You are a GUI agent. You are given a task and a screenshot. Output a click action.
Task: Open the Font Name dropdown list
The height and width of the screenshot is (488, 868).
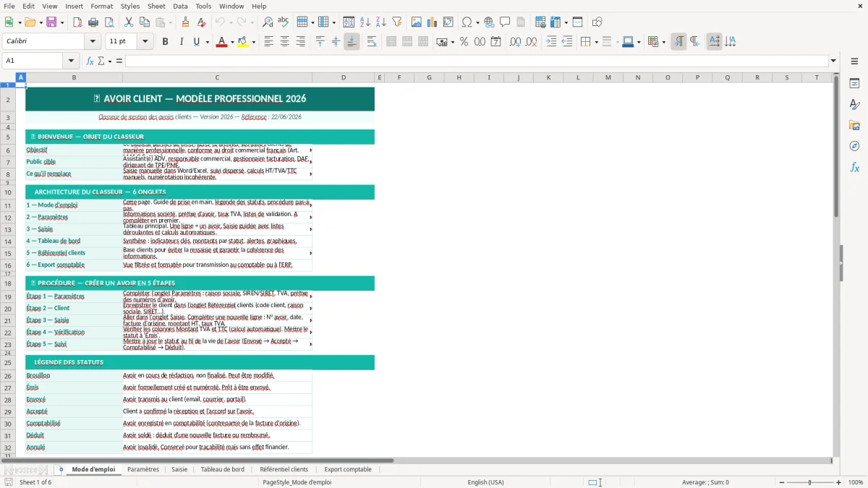click(93, 42)
